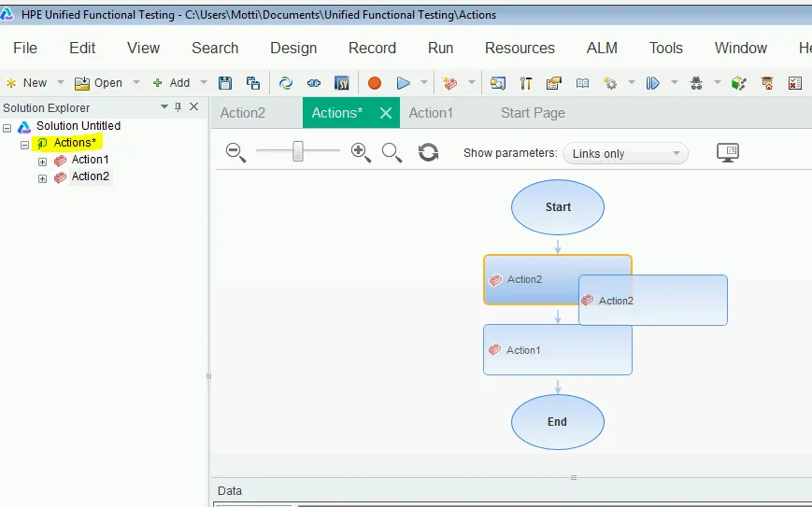The image size is (812, 507).
Task: Open the dropdown beside the new action icon
Action: pos(471,82)
